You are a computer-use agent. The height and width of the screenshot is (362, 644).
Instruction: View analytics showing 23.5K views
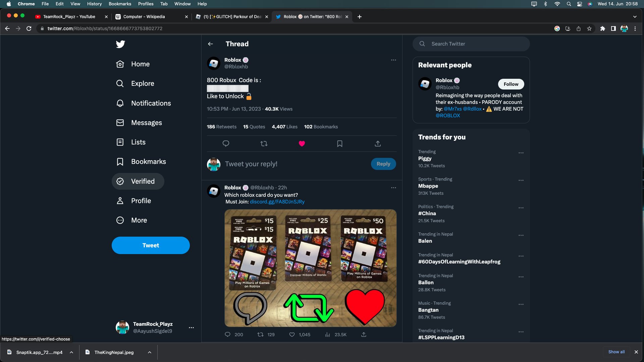pyautogui.click(x=335, y=335)
